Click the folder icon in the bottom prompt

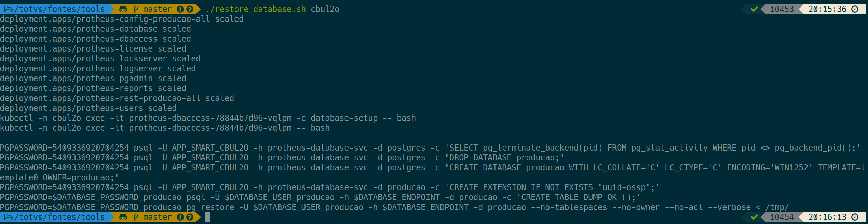9,217
